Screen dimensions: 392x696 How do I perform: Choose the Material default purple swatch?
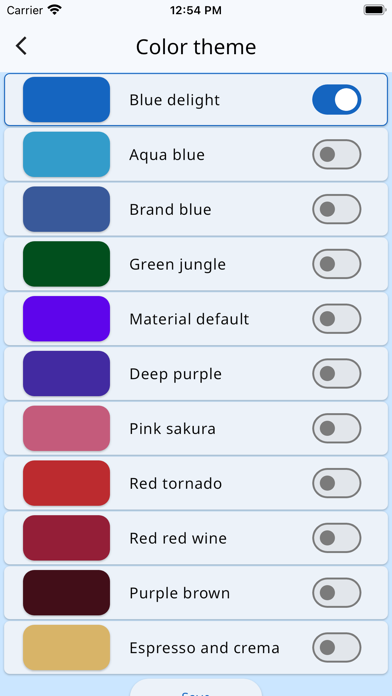67,319
